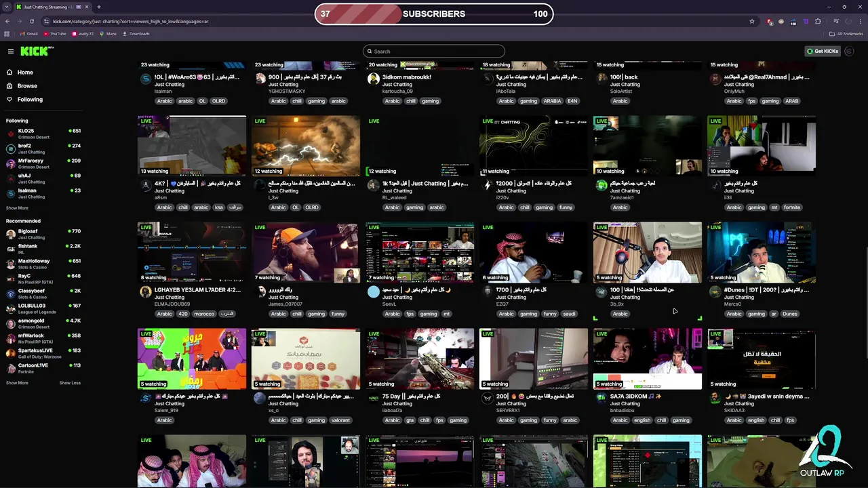868x488 pixels.
Task: Select the Dunes tag under Mercs0
Action: [790, 314]
